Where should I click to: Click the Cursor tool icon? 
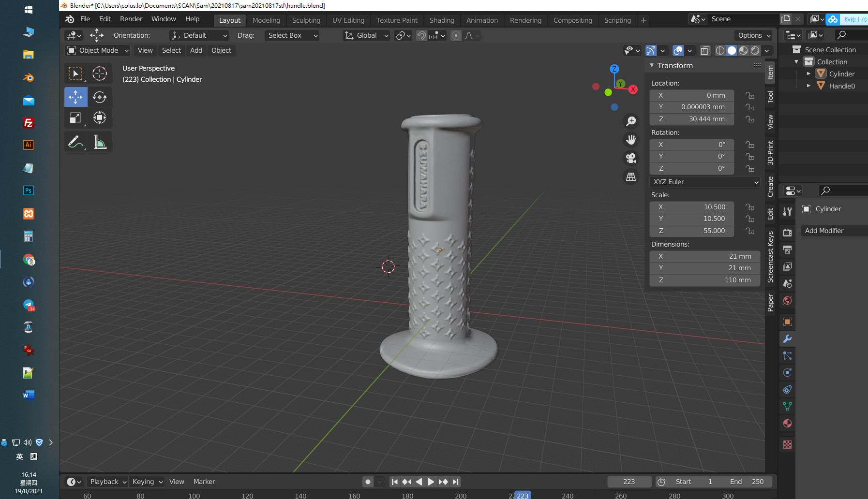point(100,73)
